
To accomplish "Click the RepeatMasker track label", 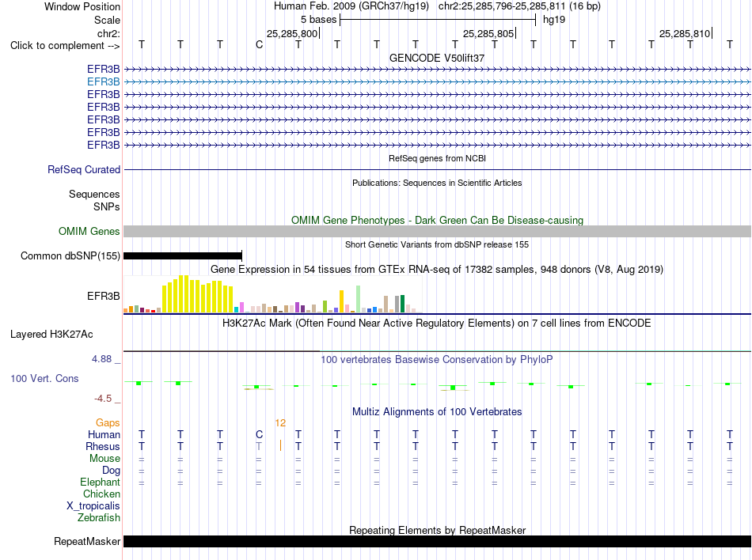I will (87, 541).
